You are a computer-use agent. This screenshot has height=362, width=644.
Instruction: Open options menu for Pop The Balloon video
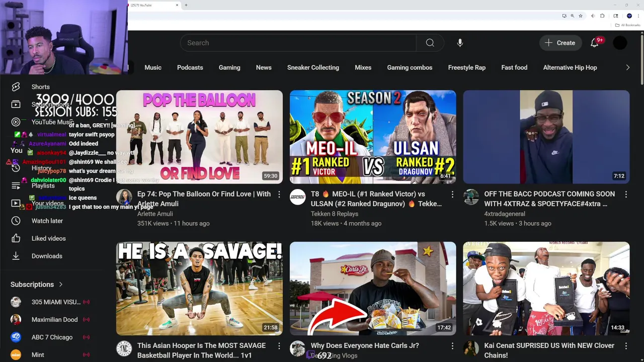(x=279, y=194)
